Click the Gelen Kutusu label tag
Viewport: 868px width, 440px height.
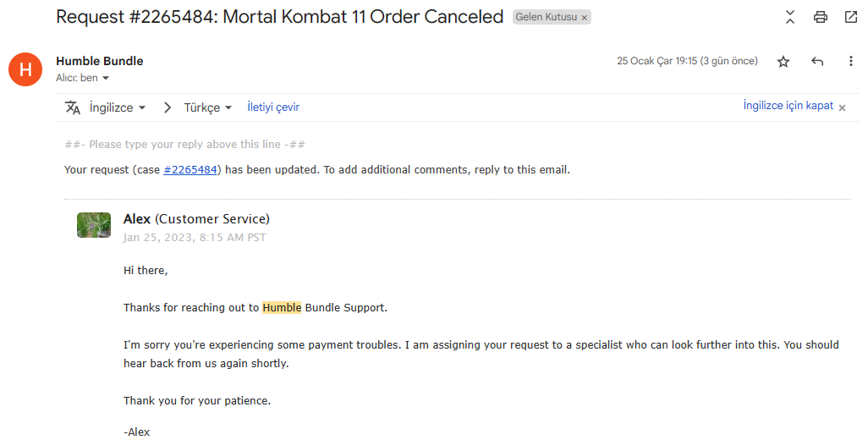tap(545, 18)
